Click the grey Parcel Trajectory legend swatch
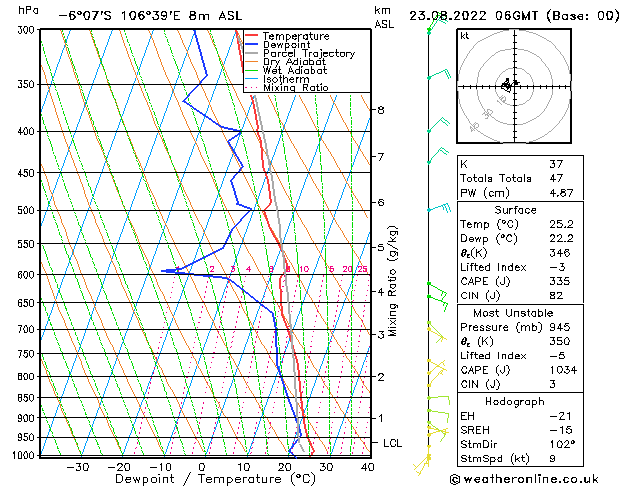This screenshot has height=486, width=629. pyautogui.click(x=252, y=53)
